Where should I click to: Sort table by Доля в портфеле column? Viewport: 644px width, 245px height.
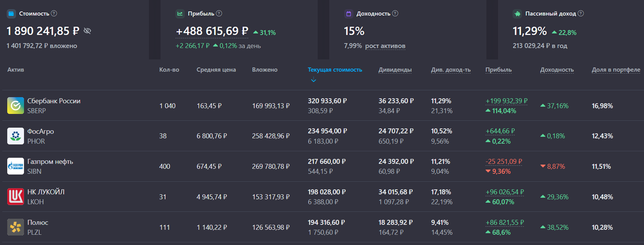(x=616, y=70)
